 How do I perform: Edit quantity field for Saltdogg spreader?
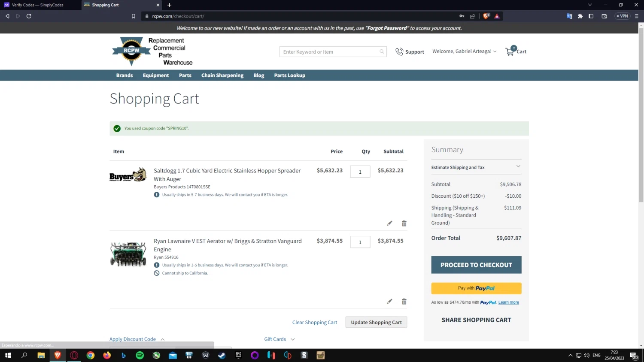pyautogui.click(x=360, y=172)
